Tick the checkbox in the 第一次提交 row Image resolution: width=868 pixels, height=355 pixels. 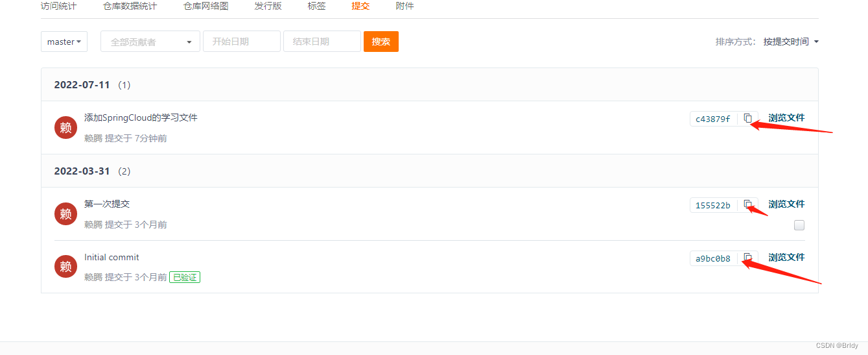799,225
